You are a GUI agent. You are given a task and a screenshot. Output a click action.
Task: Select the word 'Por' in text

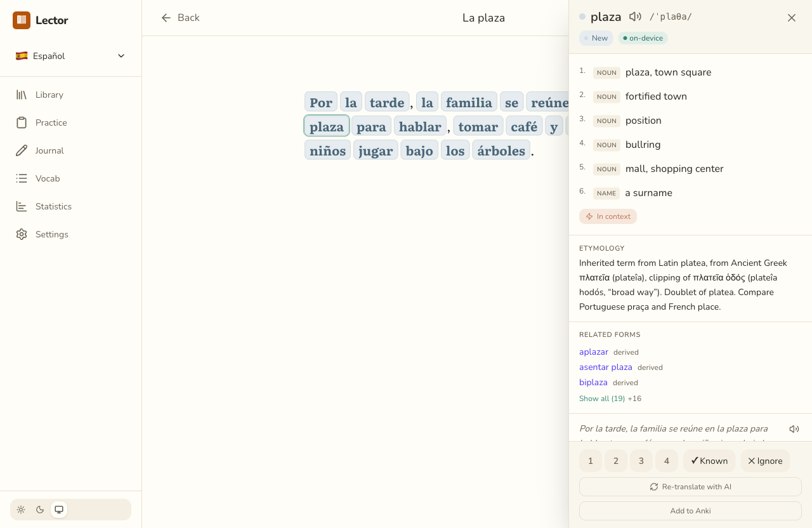pos(321,102)
